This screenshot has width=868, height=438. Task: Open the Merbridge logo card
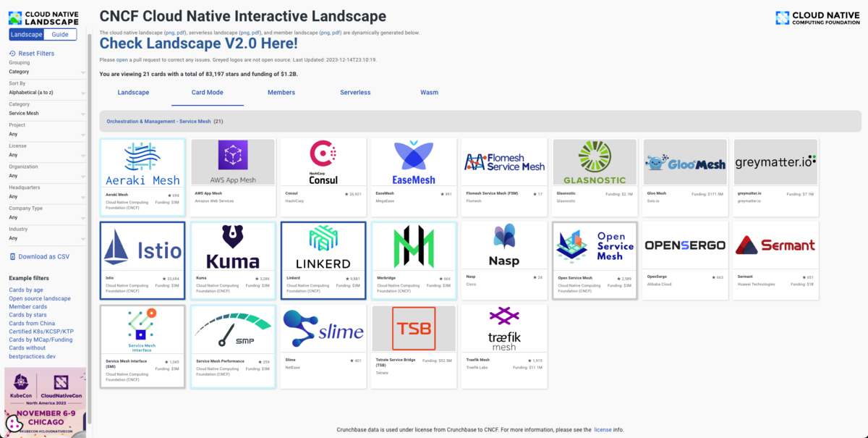[x=414, y=261]
